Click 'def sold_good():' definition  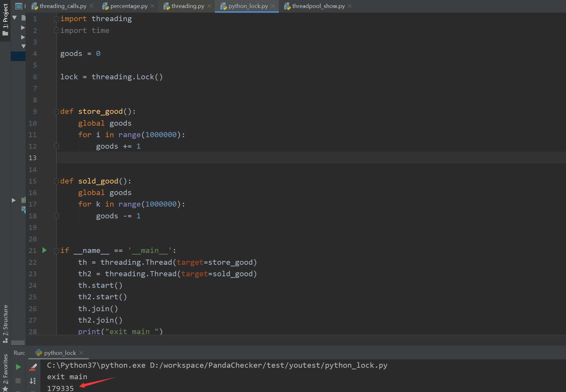(x=96, y=181)
